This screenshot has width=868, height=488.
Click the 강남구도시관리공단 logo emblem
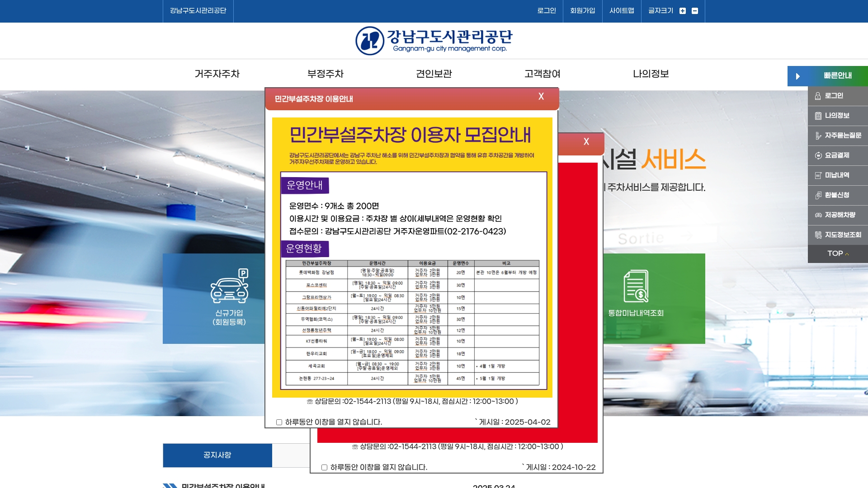tap(370, 41)
